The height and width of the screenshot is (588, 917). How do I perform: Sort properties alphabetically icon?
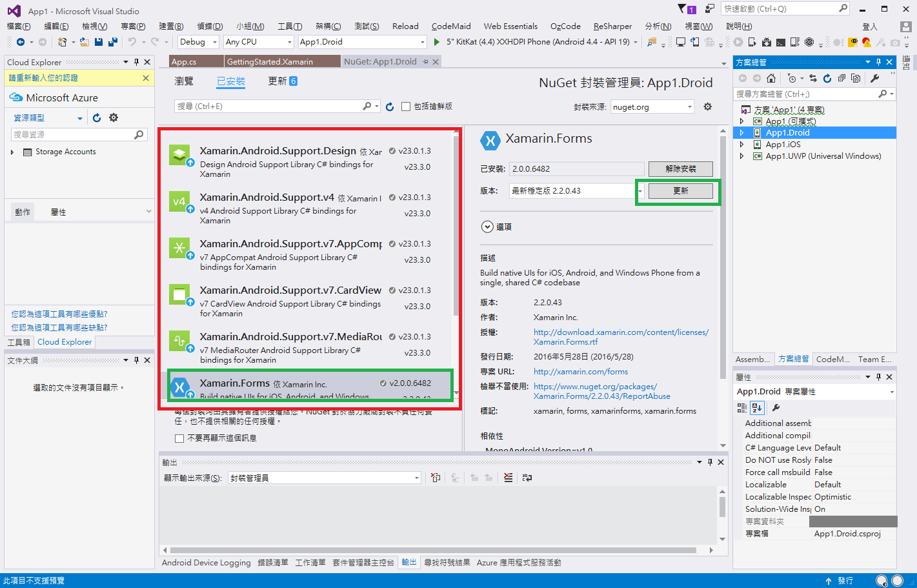click(x=758, y=408)
